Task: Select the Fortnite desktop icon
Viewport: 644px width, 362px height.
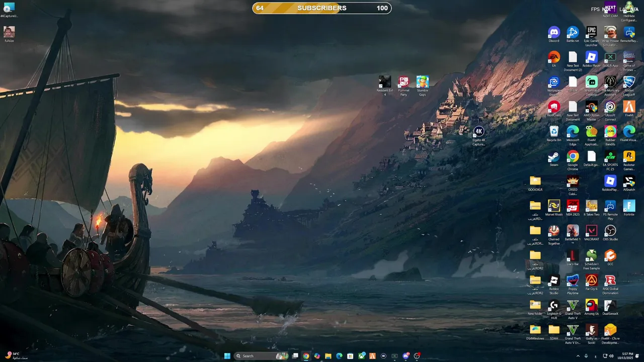Action: pyautogui.click(x=629, y=208)
